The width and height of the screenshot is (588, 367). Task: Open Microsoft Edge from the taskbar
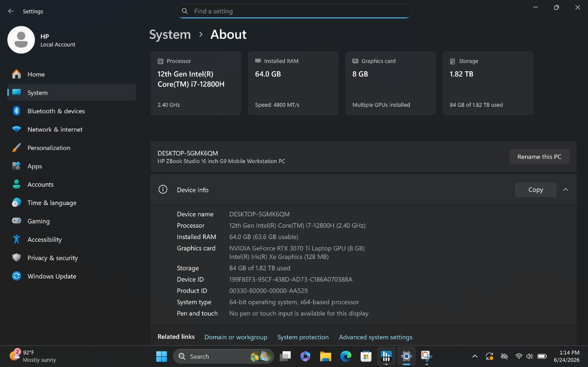pos(346,356)
